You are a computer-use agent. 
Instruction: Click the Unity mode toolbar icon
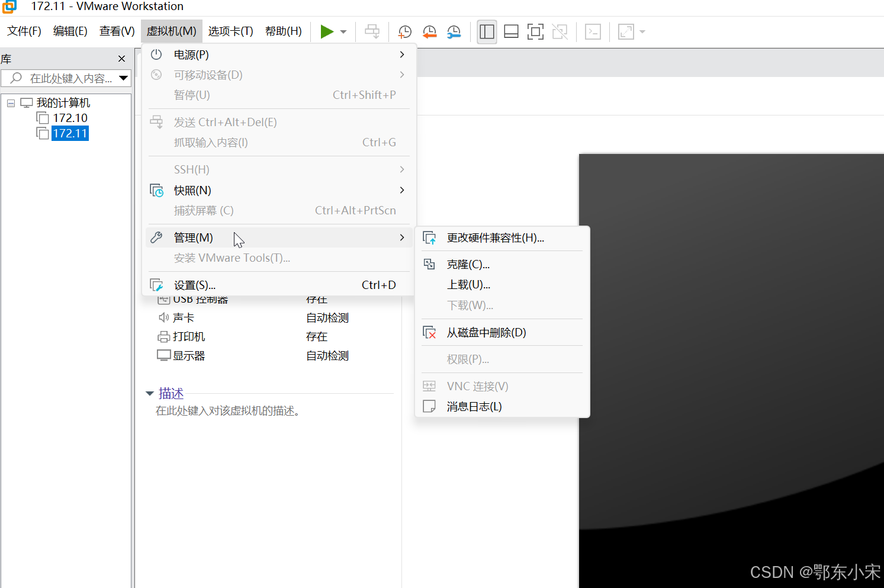(560, 31)
